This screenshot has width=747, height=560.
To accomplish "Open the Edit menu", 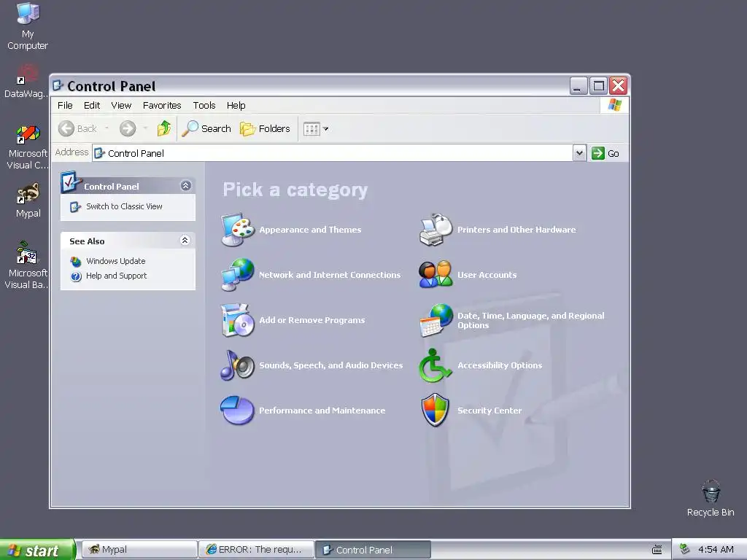I will pos(91,105).
